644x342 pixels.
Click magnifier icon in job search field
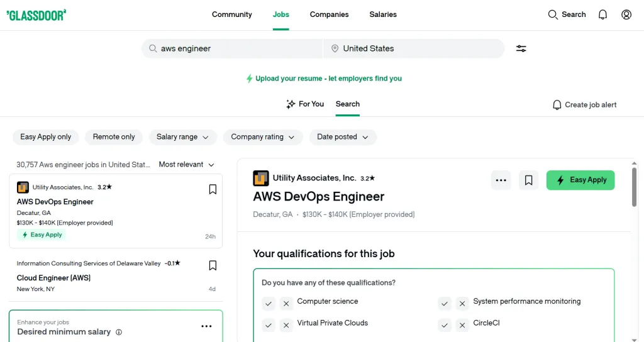click(x=153, y=48)
